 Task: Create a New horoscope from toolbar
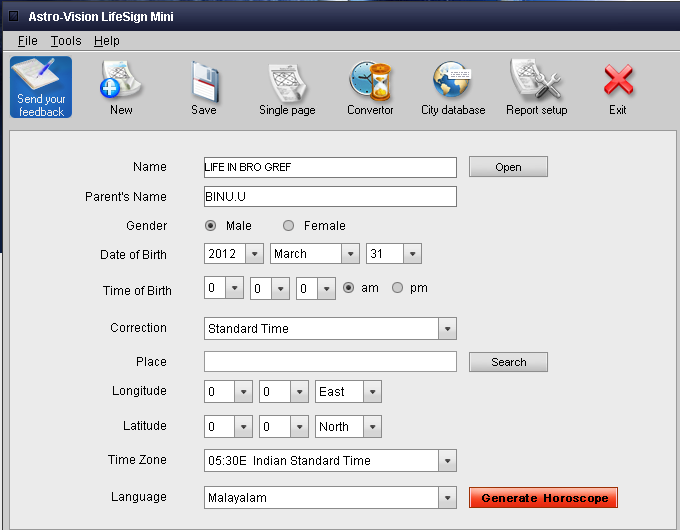(121, 88)
